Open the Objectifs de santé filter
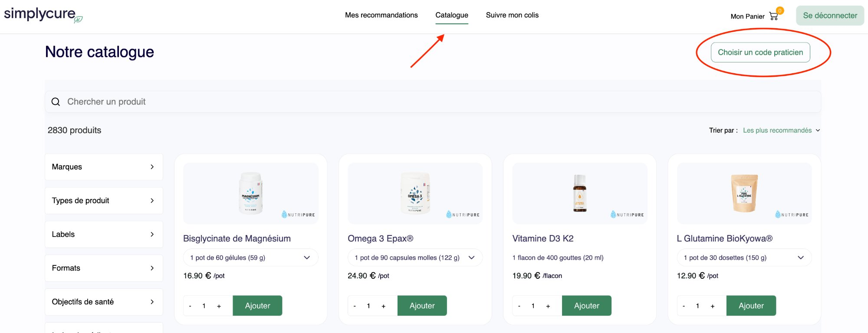Viewport: 868px width, 333px height. (151, 302)
